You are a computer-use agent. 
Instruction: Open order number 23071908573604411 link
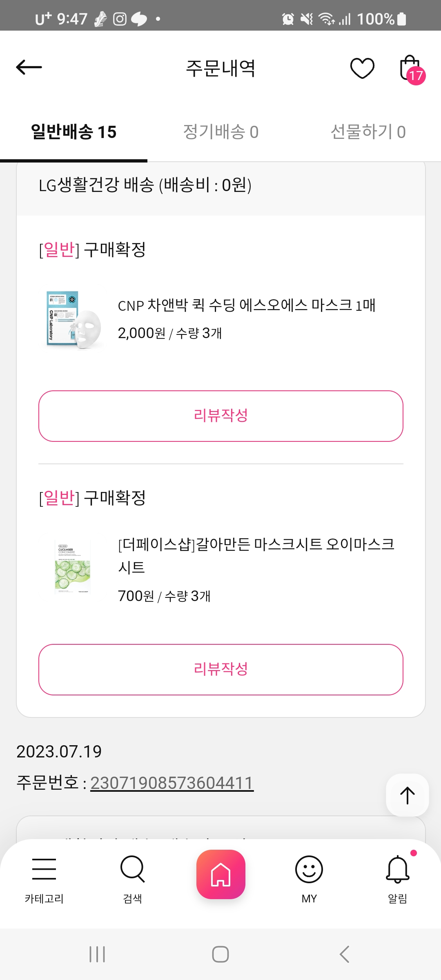[172, 783]
